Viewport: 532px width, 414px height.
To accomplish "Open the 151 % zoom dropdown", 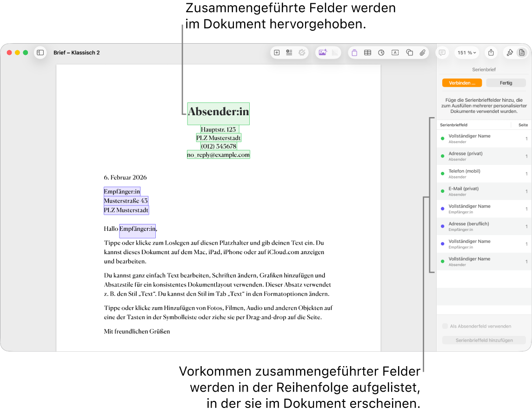I will [x=466, y=53].
